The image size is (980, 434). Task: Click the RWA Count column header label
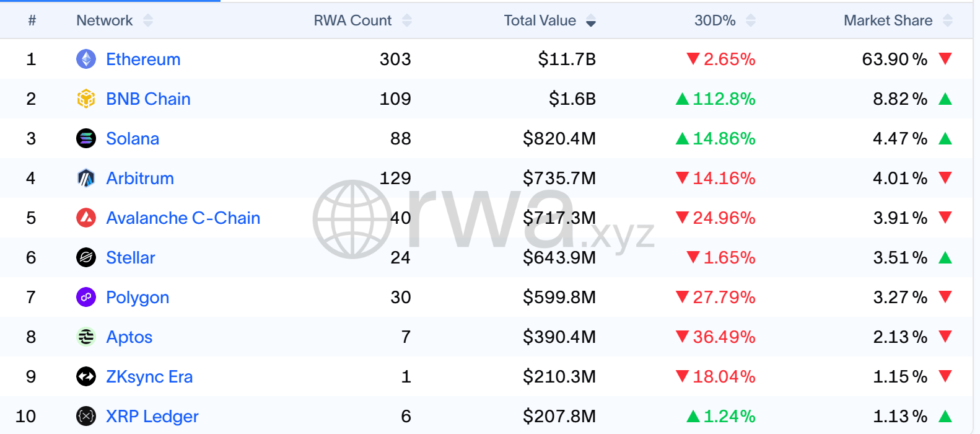pos(352,20)
